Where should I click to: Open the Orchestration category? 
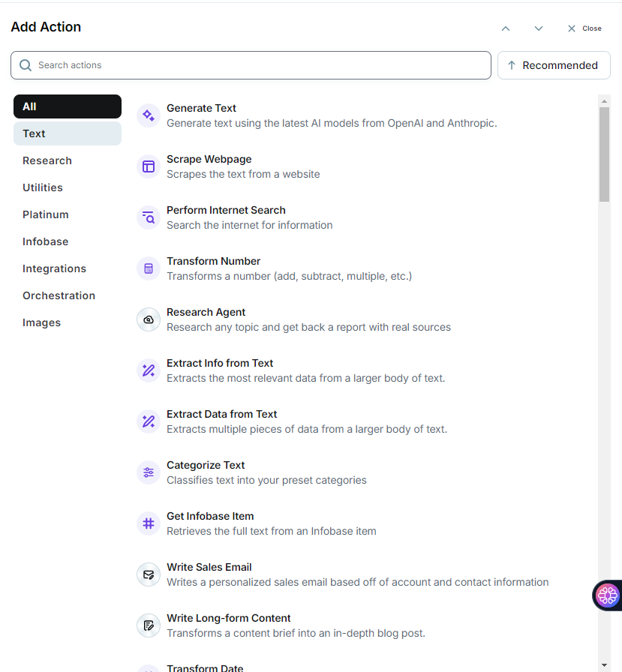59,295
